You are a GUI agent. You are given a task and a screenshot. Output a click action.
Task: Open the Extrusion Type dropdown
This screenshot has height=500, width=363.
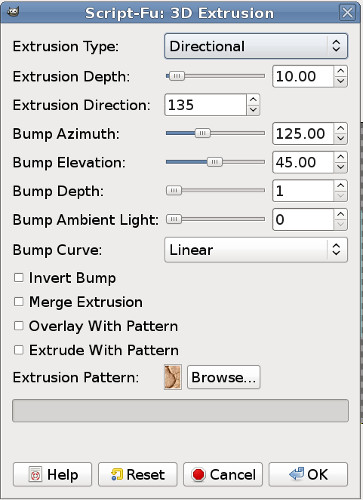tap(256, 46)
